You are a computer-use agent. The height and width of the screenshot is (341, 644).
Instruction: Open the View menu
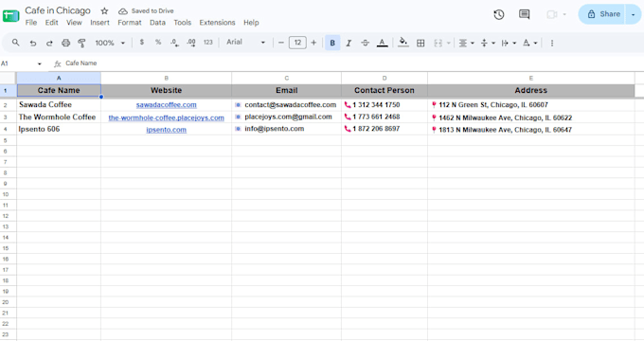point(74,23)
